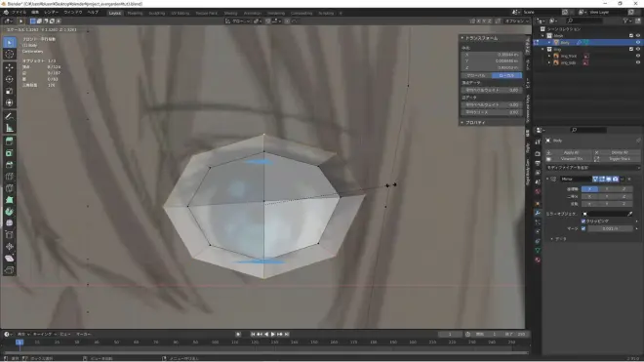Hide the img_front object with its eye icon
This screenshot has height=362, width=644.
pyautogui.click(x=638, y=56)
